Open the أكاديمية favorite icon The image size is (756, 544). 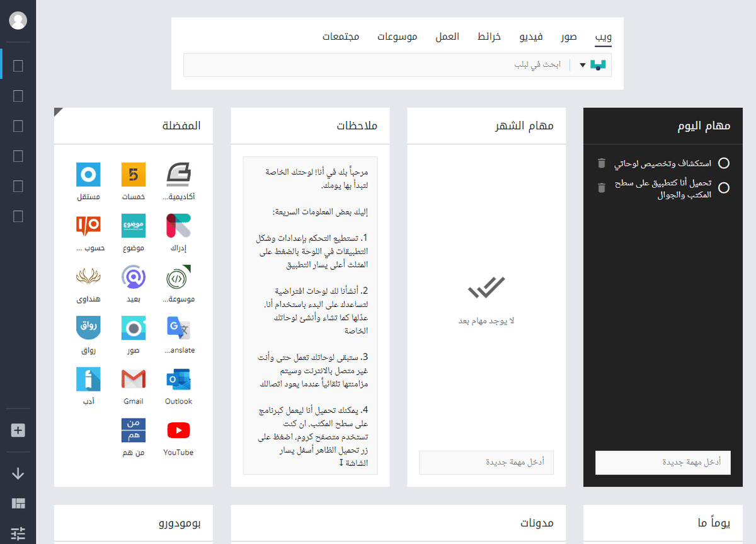pos(179,175)
